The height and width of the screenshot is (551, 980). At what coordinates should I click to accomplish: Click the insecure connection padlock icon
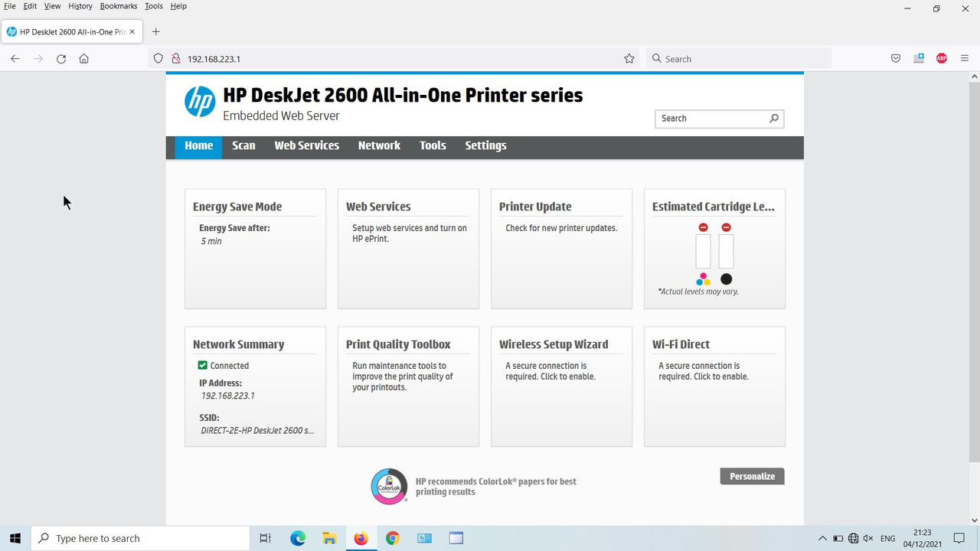click(x=175, y=59)
